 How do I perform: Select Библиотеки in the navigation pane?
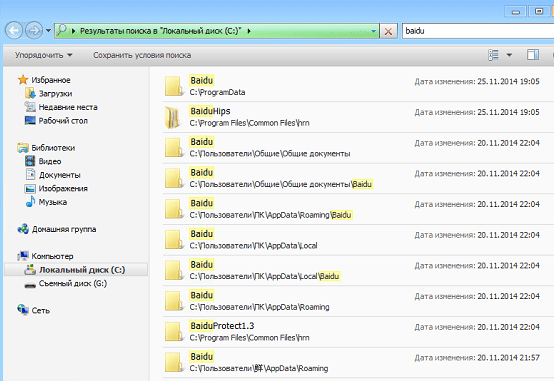[53, 148]
